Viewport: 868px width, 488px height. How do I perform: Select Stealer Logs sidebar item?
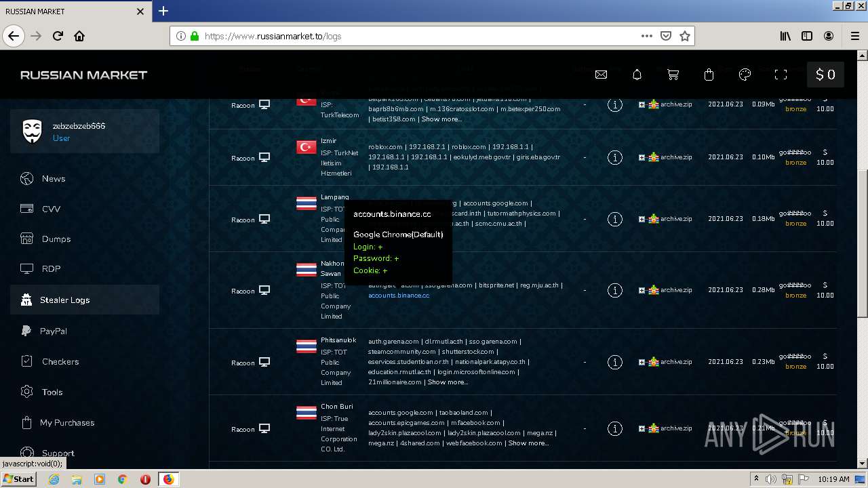pos(85,300)
